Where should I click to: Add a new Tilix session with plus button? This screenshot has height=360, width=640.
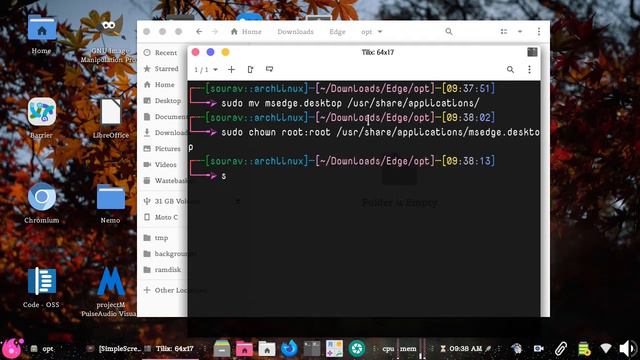231,69
